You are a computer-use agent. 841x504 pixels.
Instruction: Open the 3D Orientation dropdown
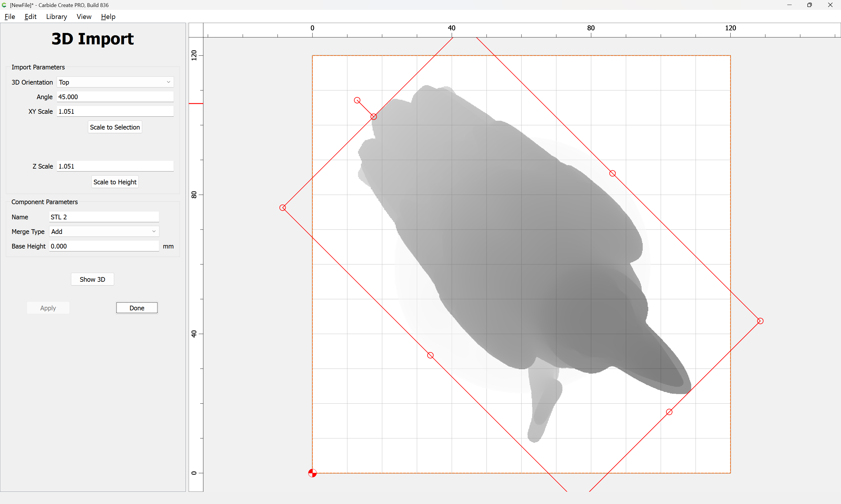coord(115,82)
